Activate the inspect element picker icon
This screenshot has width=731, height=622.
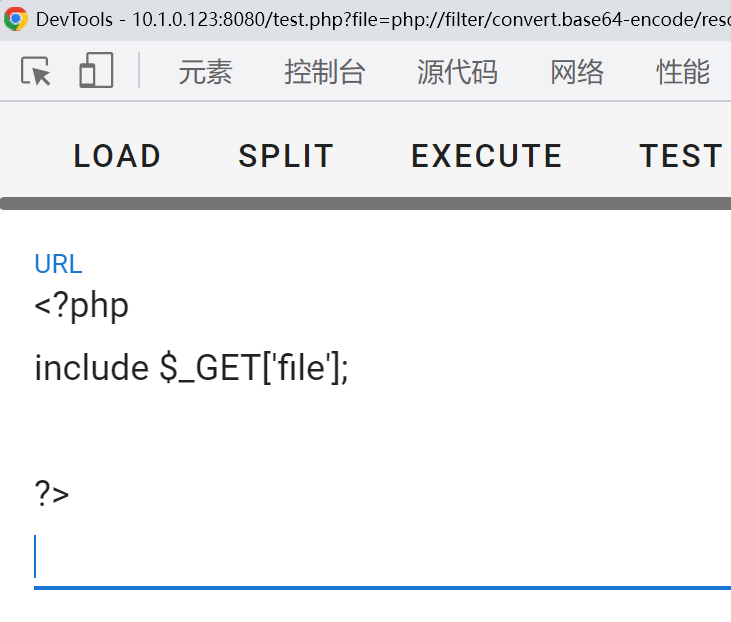[x=36, y=72]
